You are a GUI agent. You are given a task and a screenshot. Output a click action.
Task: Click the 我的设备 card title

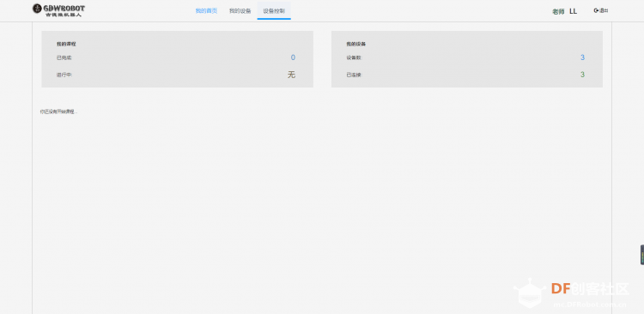point(356,44)
